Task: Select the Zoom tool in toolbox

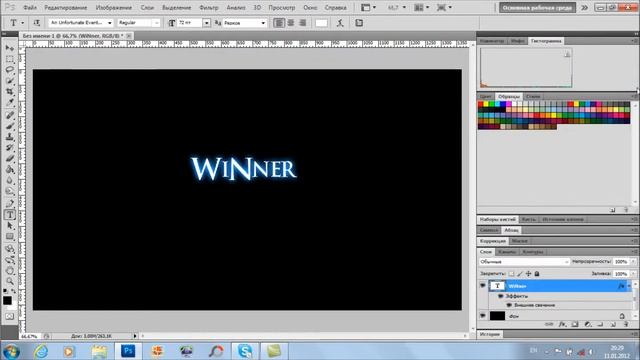Action: pyautogui.click(x=10, y=281)
